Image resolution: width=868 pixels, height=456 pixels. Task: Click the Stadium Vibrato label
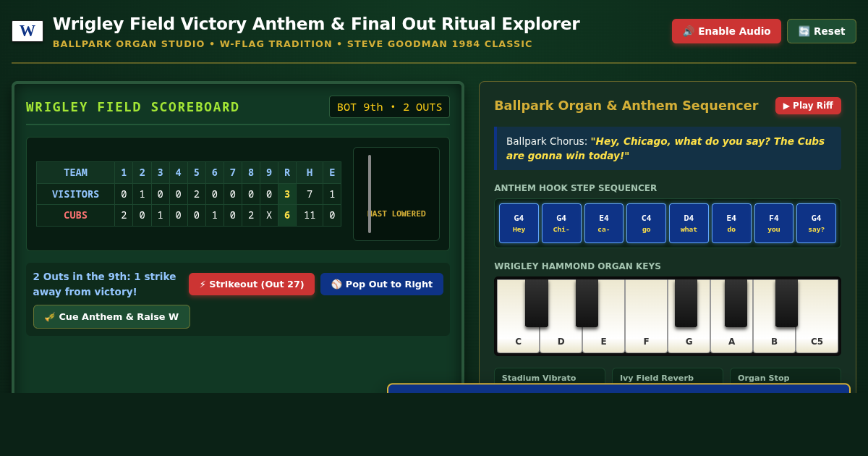click(x=539, y=378)
